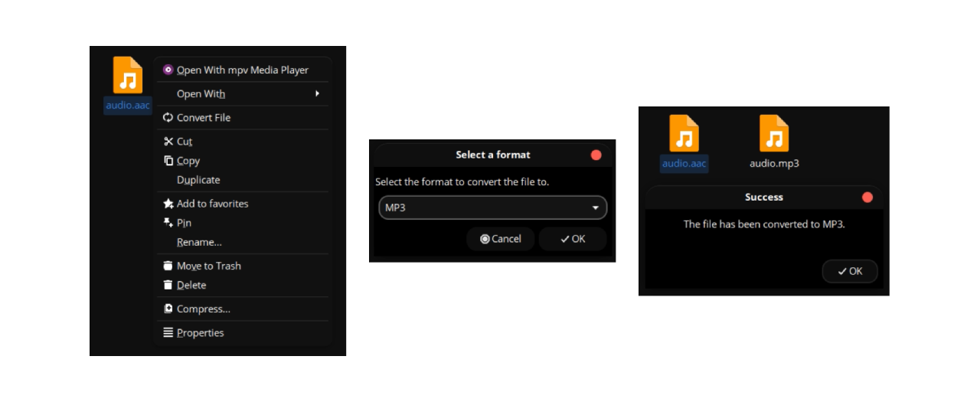Select Rename... in the context menu

coord(199,242)
